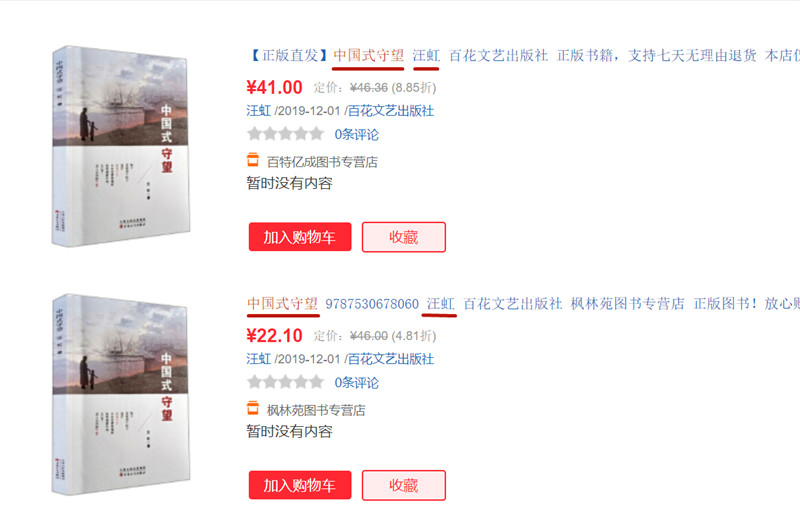Click 收藏 for the second book
Screen dimensions: 800x517
(x=404, y=485)
